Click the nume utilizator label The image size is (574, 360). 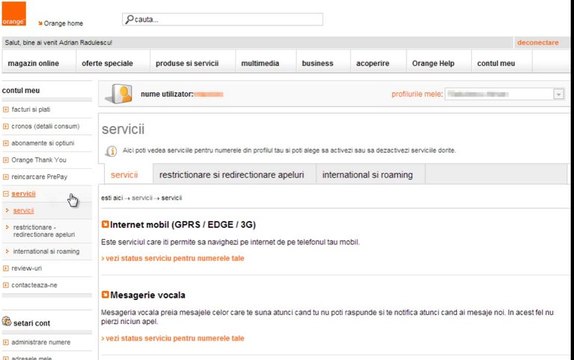[167, 94]
